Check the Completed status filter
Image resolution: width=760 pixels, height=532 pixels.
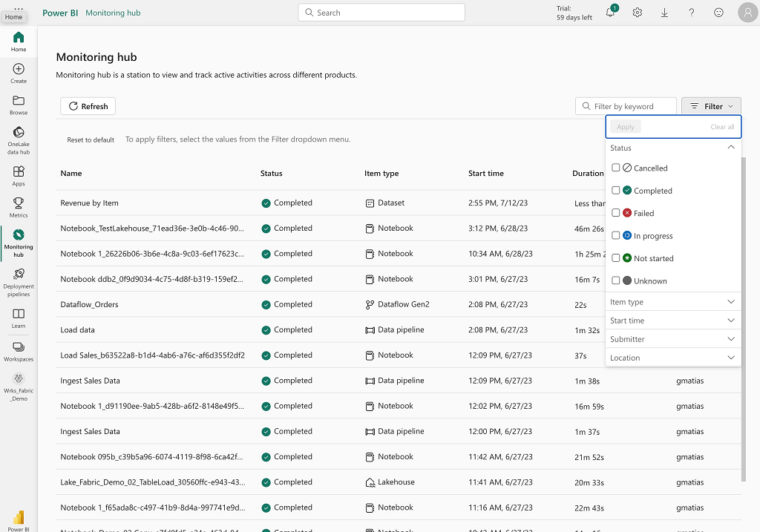[615, 191]
